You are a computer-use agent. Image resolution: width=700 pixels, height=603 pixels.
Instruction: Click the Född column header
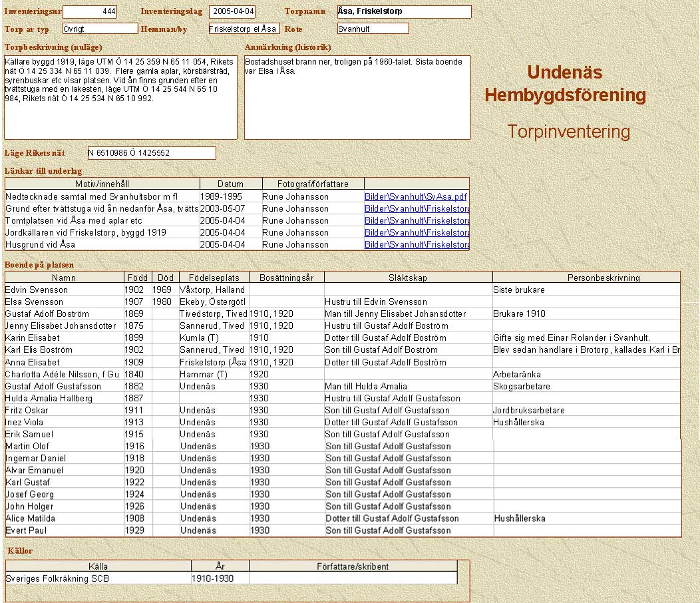click(x=138, y=278)
